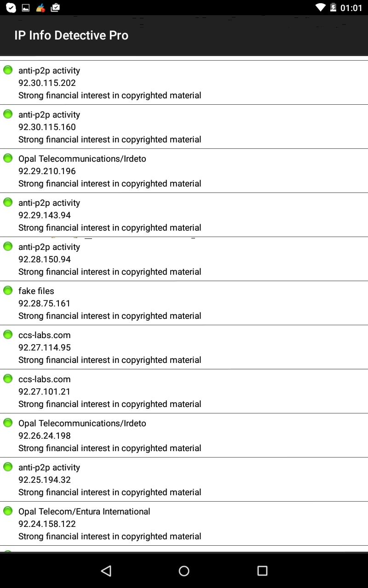
Task: Tap anti-p2p activity entry 92.25.194.32
Action: (x=184, y=480)
